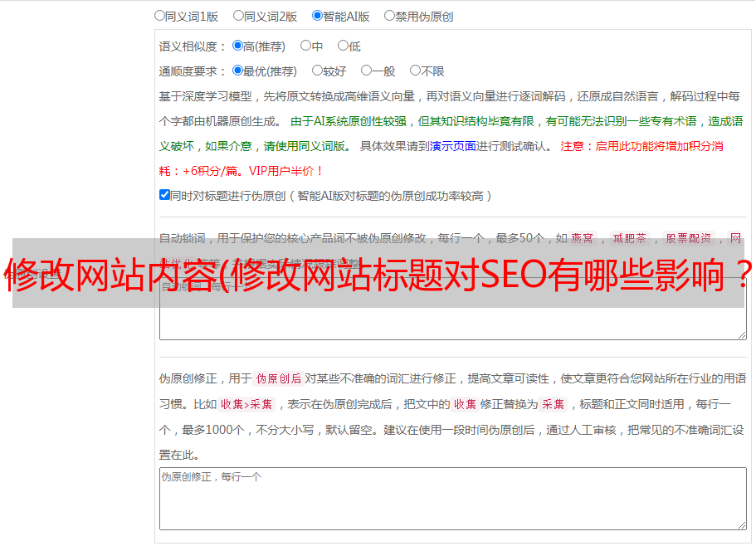Toggle 同时对标题进行伪原创 checkbox
The height and width of the screenshot is (546, 756).
coord(164,195)
